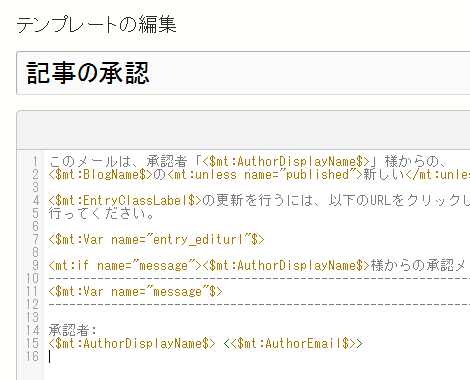Click the dashed separator on line 10
This screenshot has height=380, width=470.
click(x=259, y=278)
